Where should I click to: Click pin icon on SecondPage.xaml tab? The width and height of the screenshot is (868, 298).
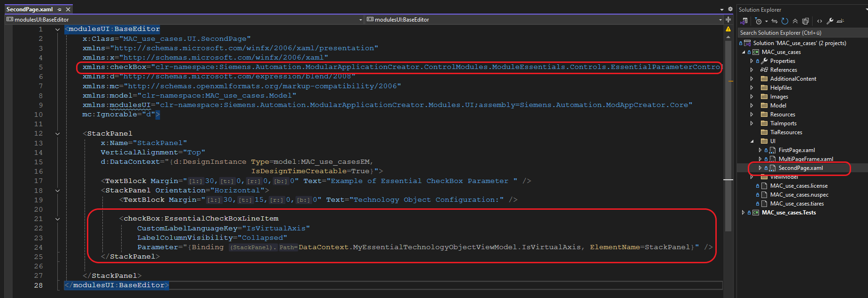click(59, 9)
